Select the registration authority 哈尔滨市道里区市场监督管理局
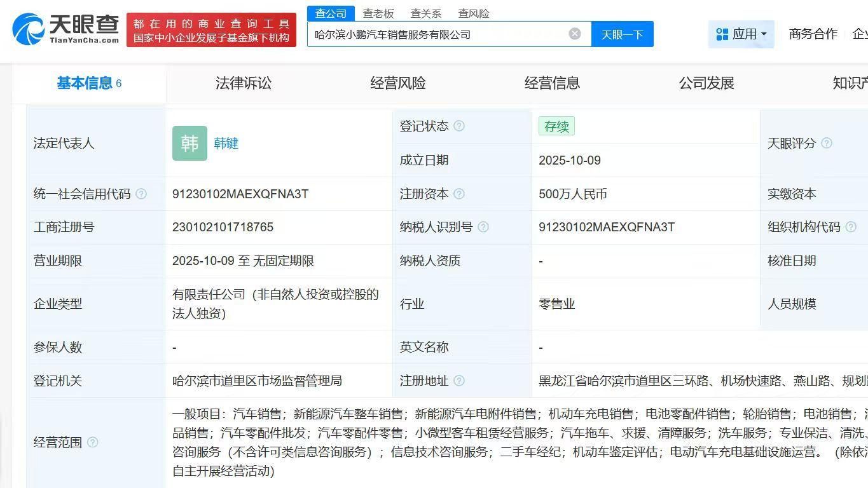The image size is (868, 488). tap(257, 381)
